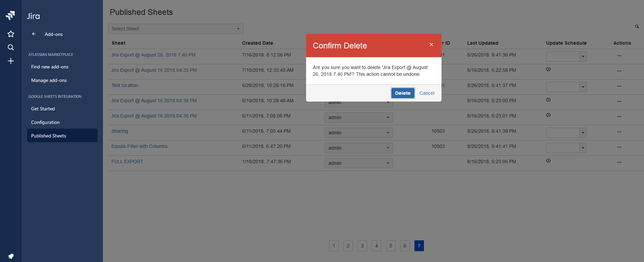Click the back arrow beside Add-ons
This screenshot has height=262, width=644.
34,34
